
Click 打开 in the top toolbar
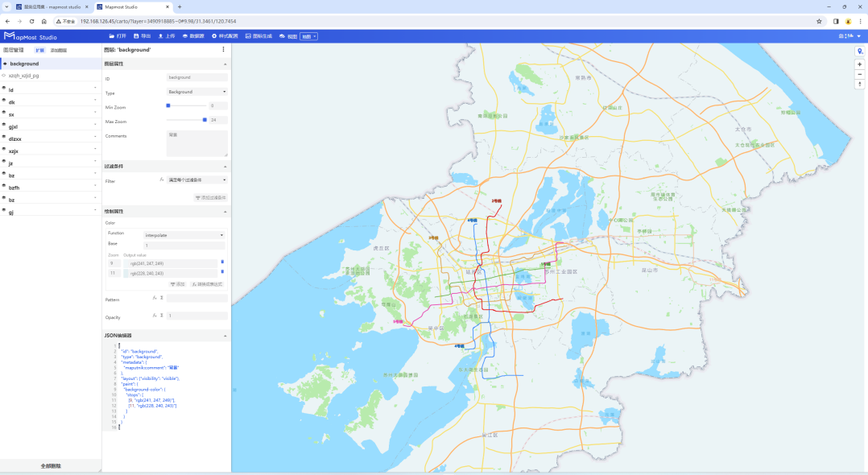point(118,36)
